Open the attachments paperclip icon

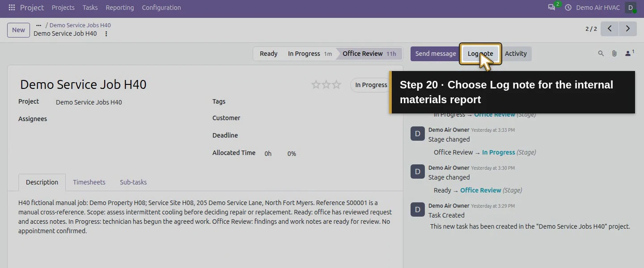[614, 54]
